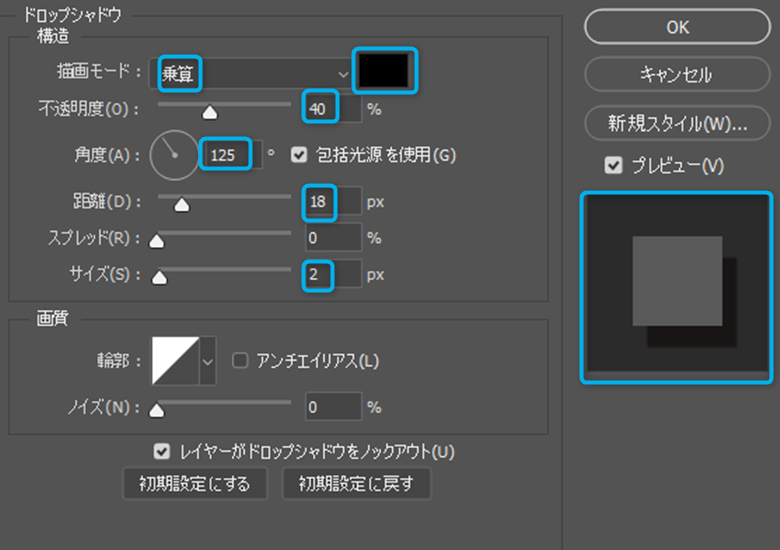
Task: Click the 輪郭 contour thumbnail
Action: pos(175,361)
